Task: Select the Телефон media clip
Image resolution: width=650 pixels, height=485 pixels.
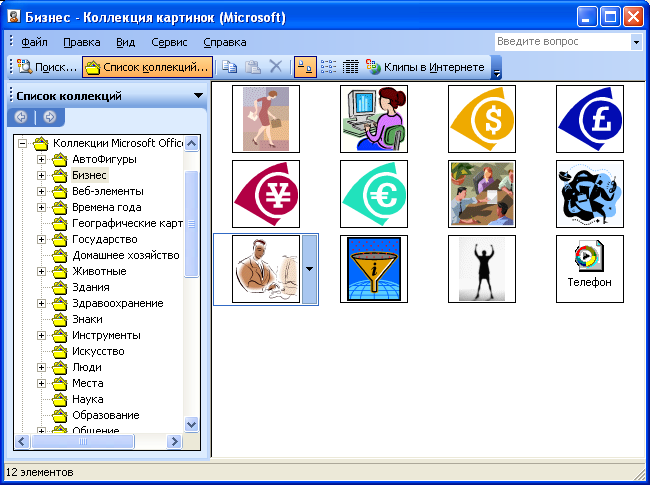Action: 590,269
